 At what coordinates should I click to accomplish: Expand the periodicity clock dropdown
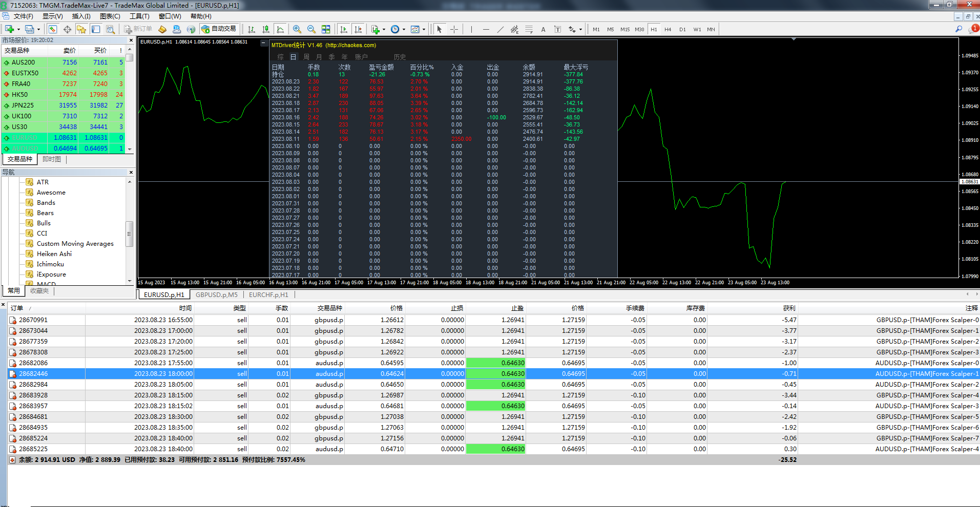[x=404, y=29]
